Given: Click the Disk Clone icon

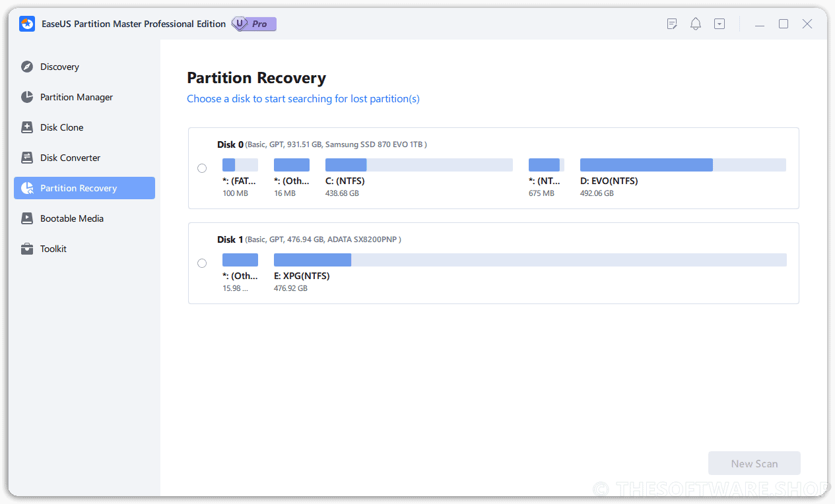Looking at the screenshot, I should coord(27,127).
